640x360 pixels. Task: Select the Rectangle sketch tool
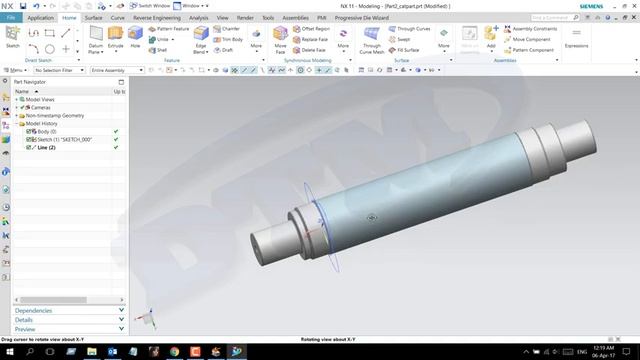(x=49, y=33)
